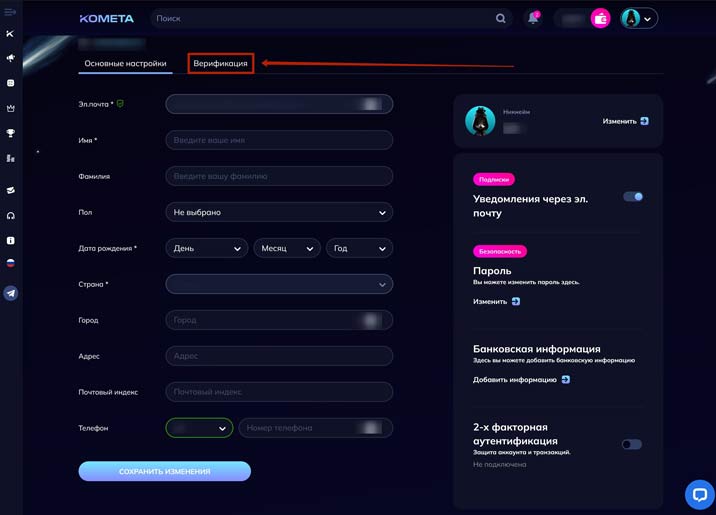
Task: Toggle email notifications switch
Action: pyautogui.click(x=633, y=197)
